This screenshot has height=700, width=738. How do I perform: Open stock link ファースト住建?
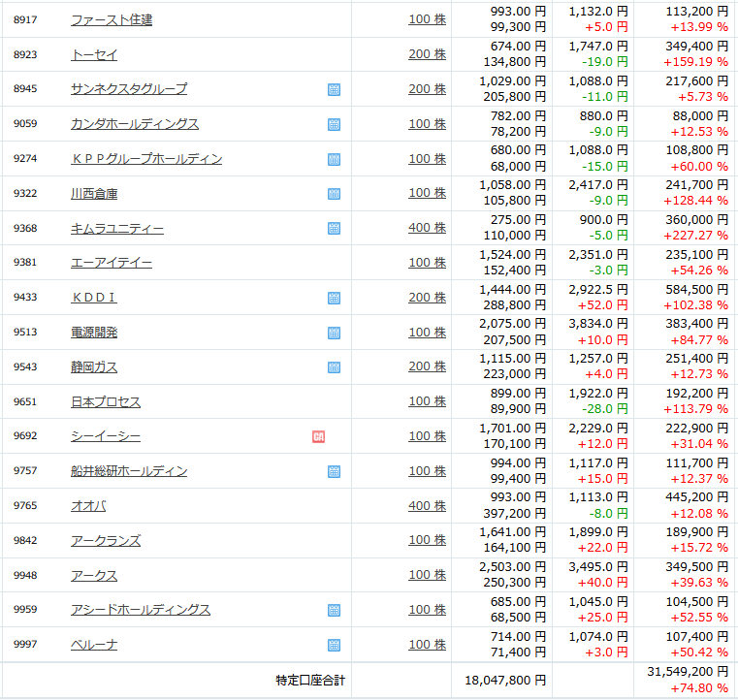point(112,19)
